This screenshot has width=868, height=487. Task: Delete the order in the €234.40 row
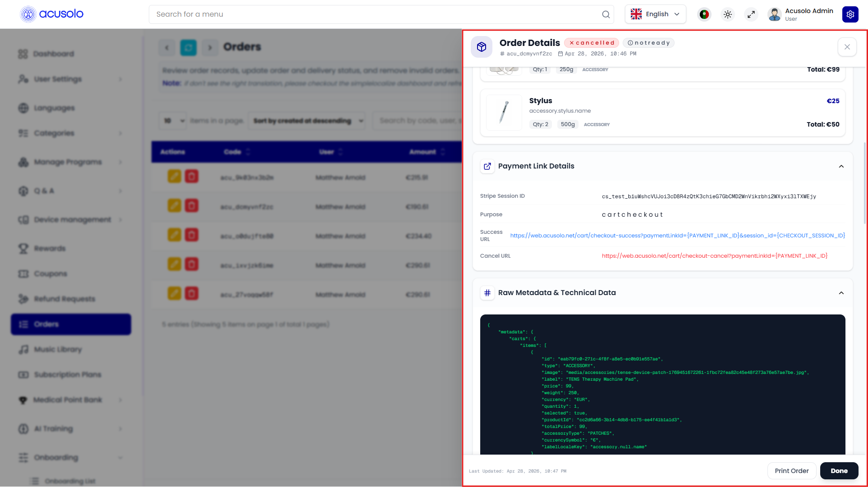(192, 235)
